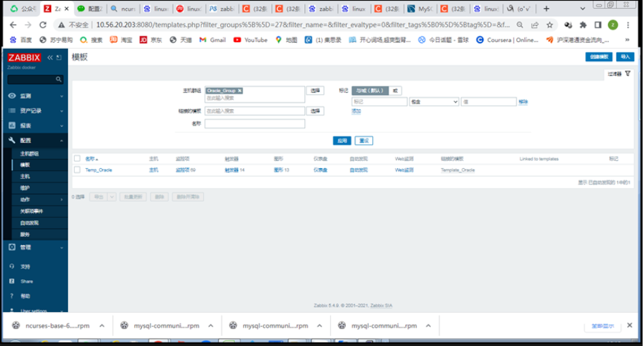The height and width of the screenshot is (346, 644).
Task: Switch to the ncurs browser tab
Action: [124, 9]
